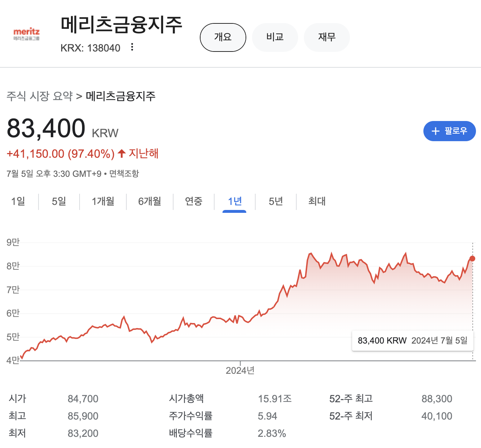Click the stock title 메리츠금융지주
This screenshot has height=448, width=481.
coord(122,25)
